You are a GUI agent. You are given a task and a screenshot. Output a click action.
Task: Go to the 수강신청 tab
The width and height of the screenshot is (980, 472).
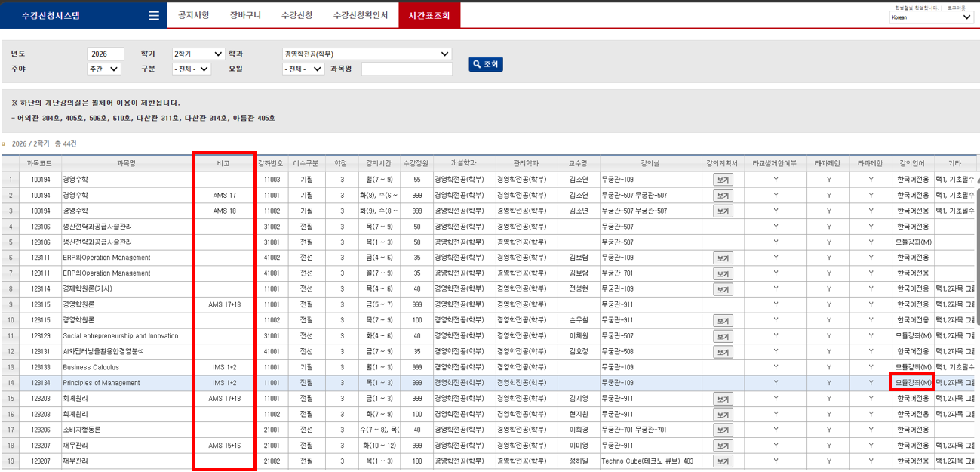(296, 15)
